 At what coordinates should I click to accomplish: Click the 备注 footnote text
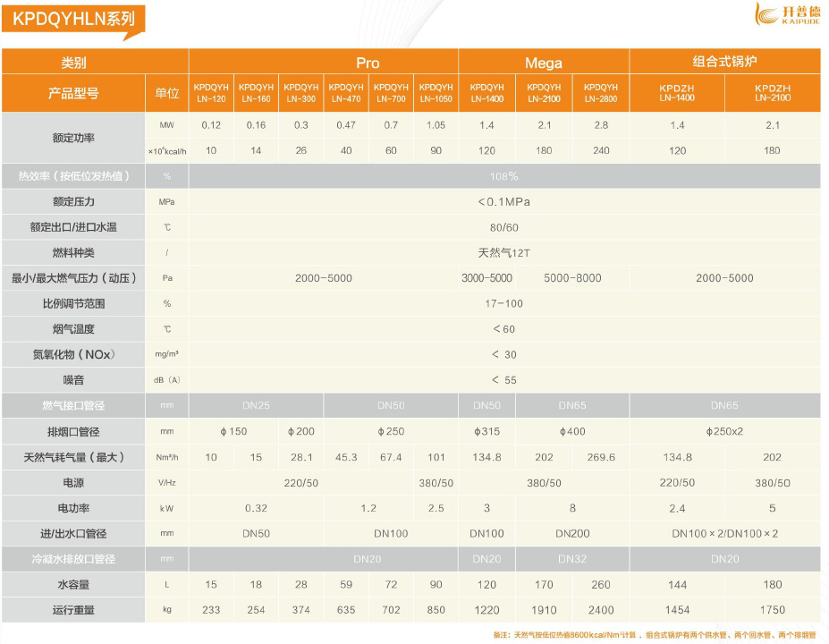click(x=655, y=635)
